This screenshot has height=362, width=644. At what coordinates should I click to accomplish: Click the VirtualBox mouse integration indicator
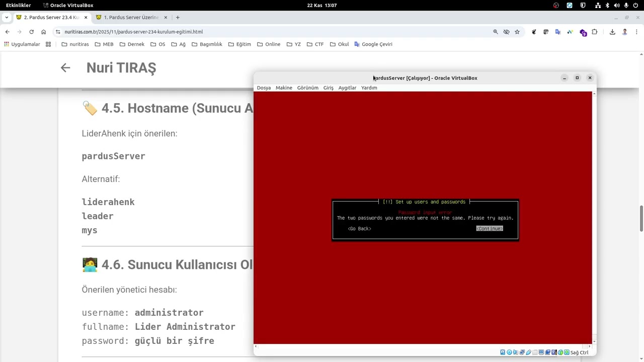tap(560, 352)
